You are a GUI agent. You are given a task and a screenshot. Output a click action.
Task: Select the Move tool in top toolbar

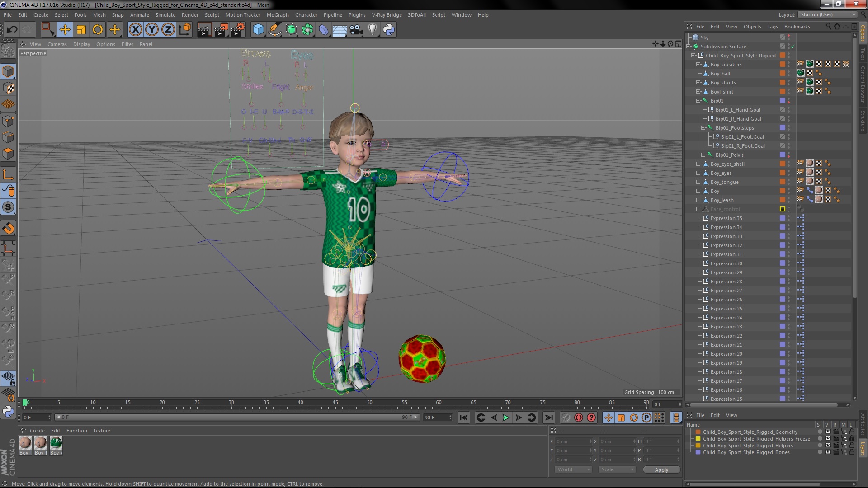[65, 30]
